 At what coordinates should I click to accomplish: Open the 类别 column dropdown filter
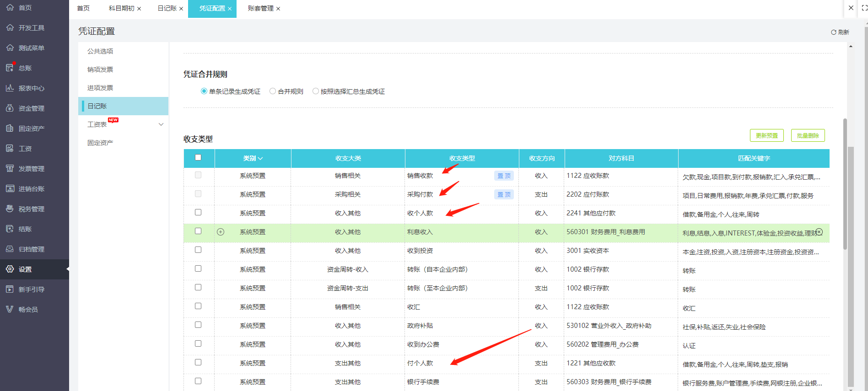[x=253, y=158]
